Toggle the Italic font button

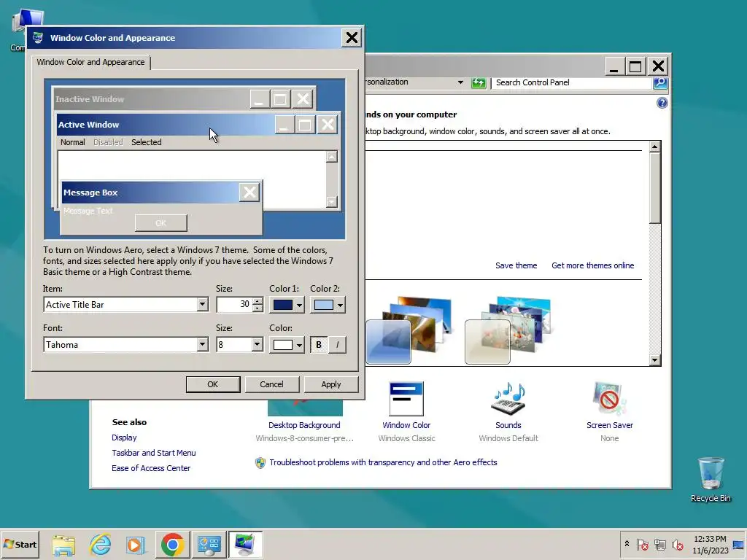coord(337,345)
